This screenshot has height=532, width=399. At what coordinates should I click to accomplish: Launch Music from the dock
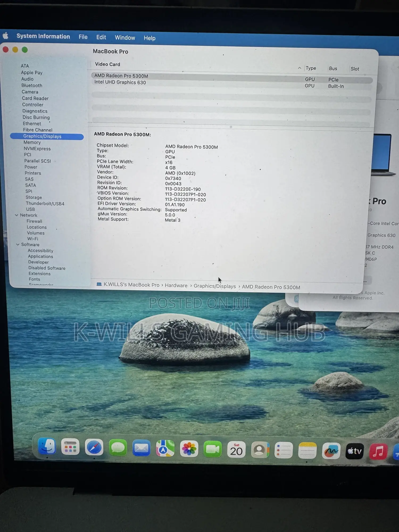point(378,452)
